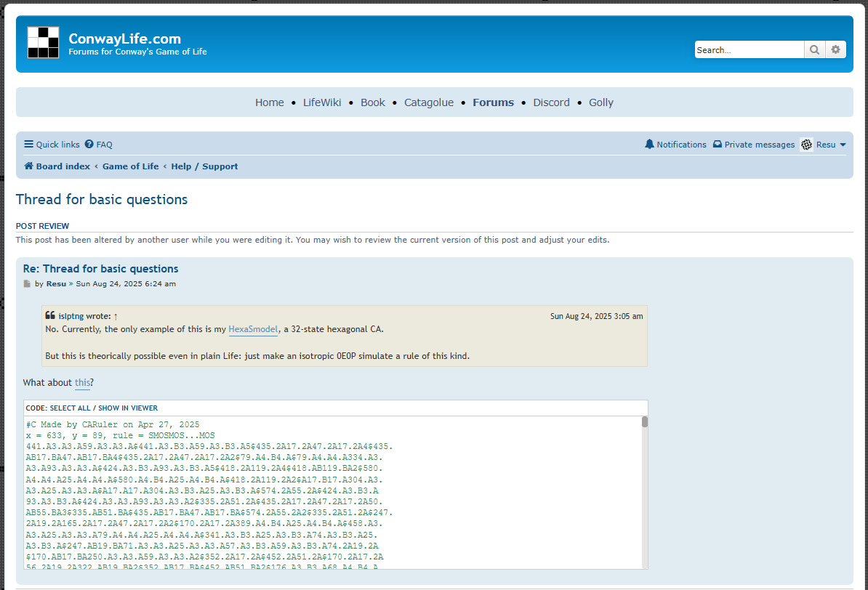Viewport: 868px width, 590px height.
Task: Click the FAQ question mark icon
Action: [89, 145]
